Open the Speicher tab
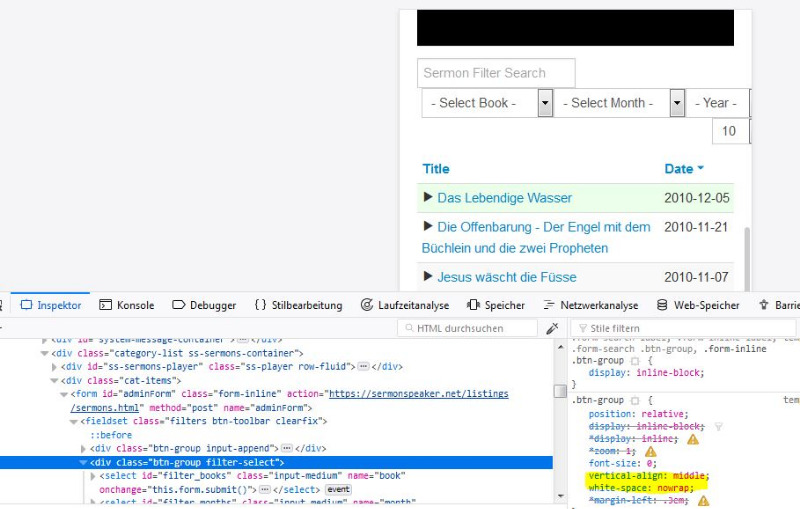The width and height of the screenshot is (800, 509). point(496,305)
